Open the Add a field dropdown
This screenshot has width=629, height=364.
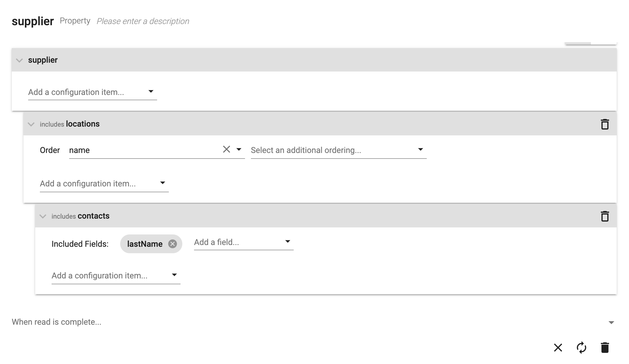tap(244, 242)
